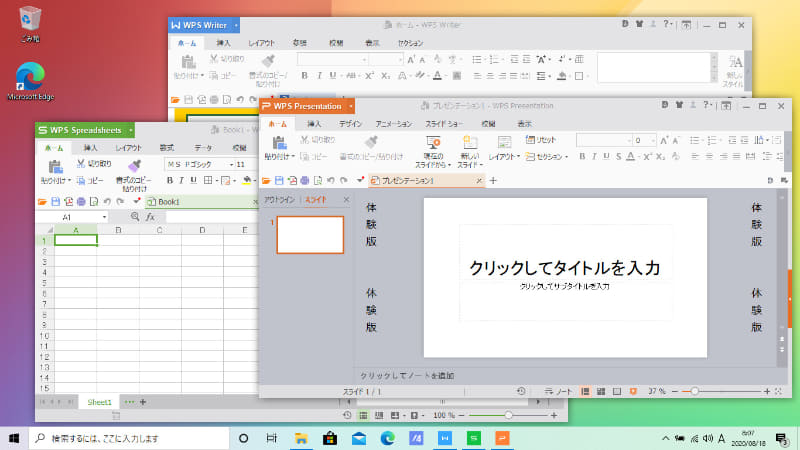800x450 pixels.
Task: Switch to Outline tab in slide panel
Action: (279, 200)
